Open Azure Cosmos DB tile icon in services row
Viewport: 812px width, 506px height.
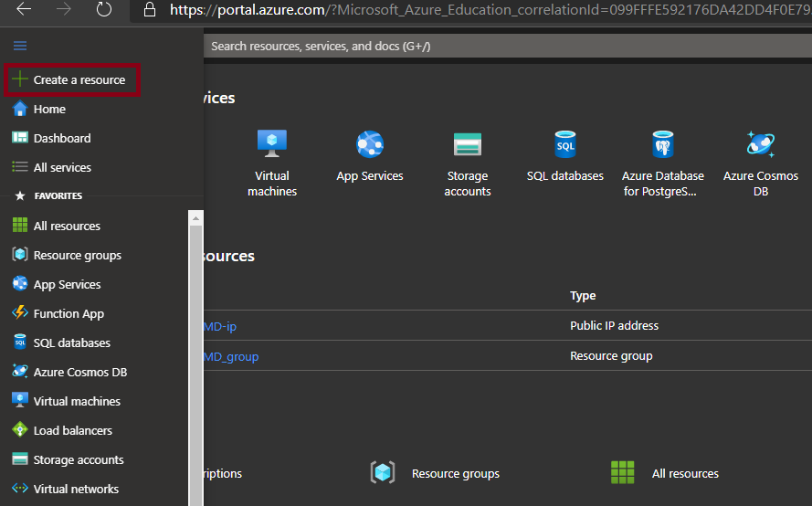coord(761,144)
